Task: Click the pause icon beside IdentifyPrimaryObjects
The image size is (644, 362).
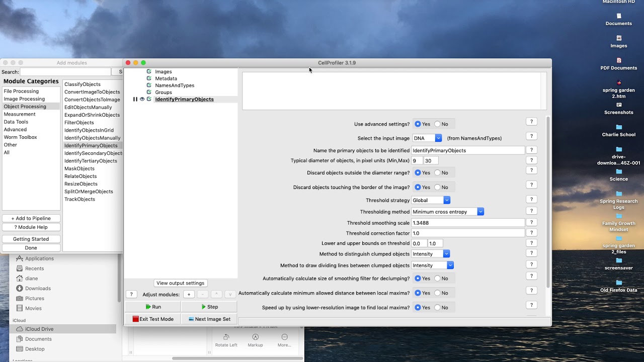Action: (x=135, y=99)
